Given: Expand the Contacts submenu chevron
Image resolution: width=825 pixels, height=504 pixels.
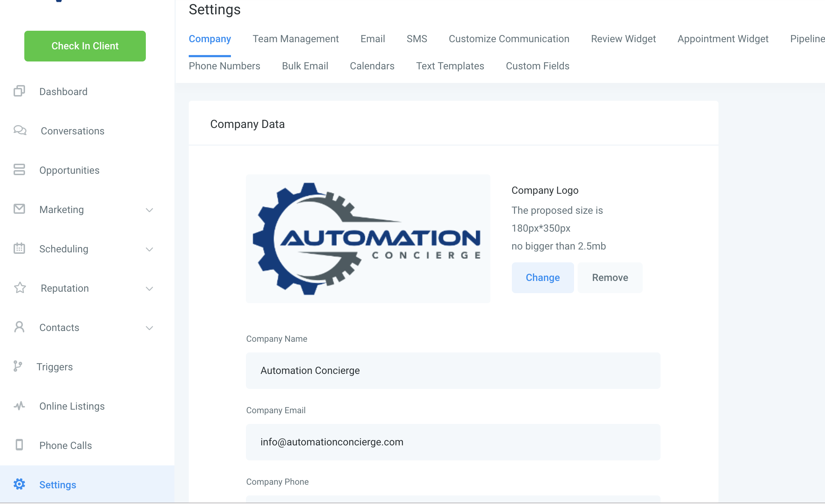Looking at the screenshot, I should tap(149, 328).
